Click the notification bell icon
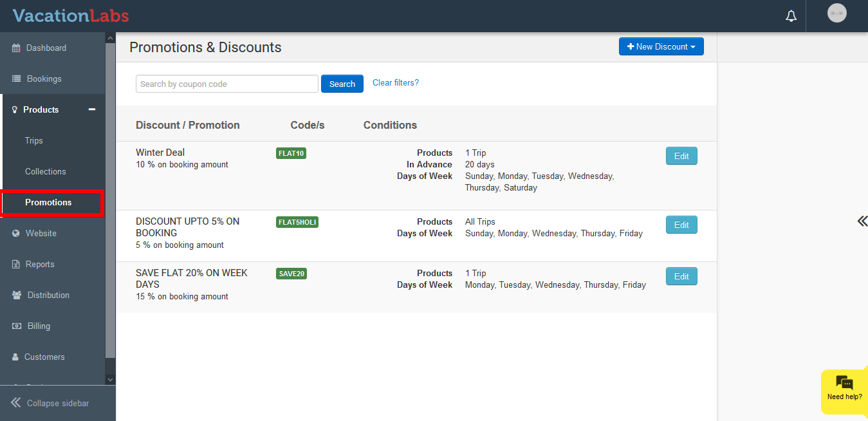This screenshot has width=868, height=421. (x=791, y=16)
